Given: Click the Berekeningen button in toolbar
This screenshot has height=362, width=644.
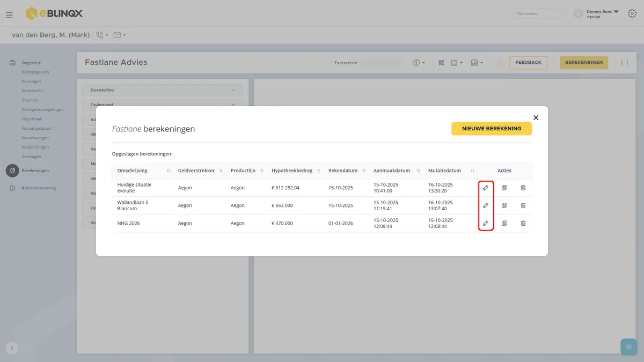Looking at the screenshot, I should tap(584, 63).
